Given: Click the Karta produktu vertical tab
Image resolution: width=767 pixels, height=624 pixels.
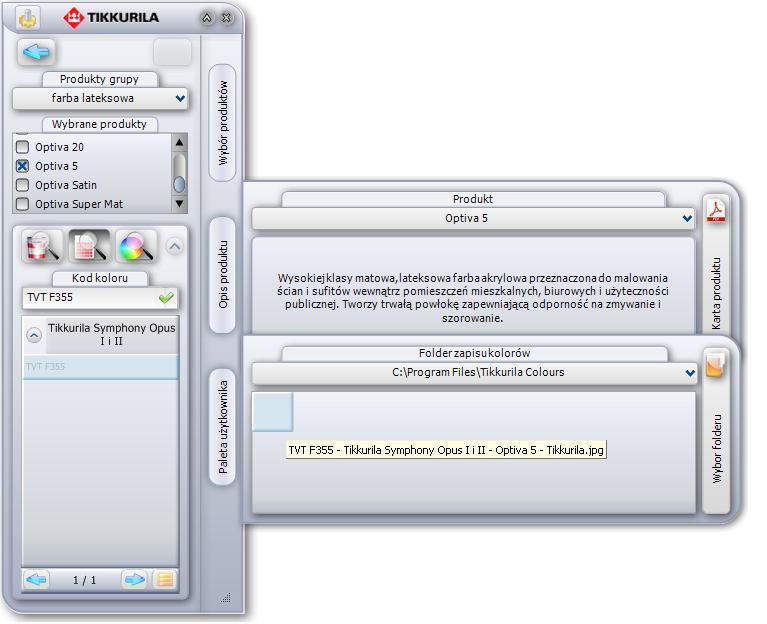Looking at the screenshot, I should (716, 293).
